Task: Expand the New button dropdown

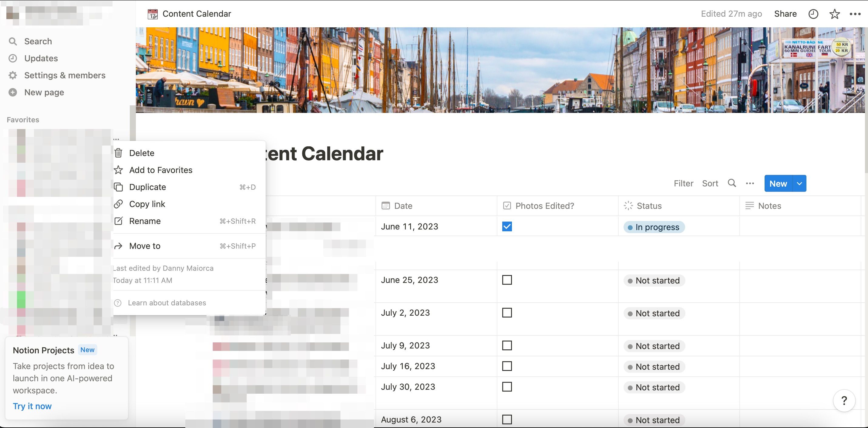Action: [799, 183]
